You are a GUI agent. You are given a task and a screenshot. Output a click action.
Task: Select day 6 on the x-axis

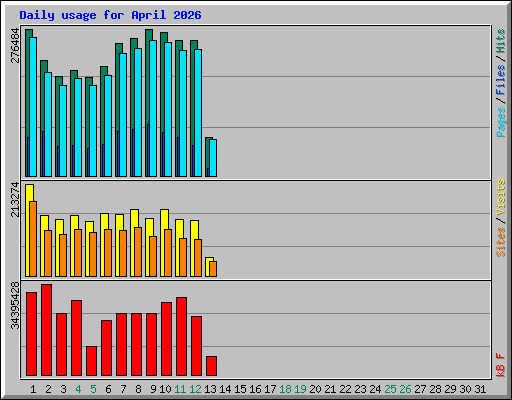tap(108, 389)
